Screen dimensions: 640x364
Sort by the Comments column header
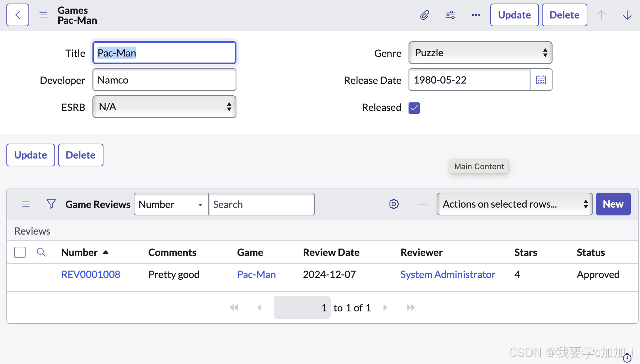(172, 252)
